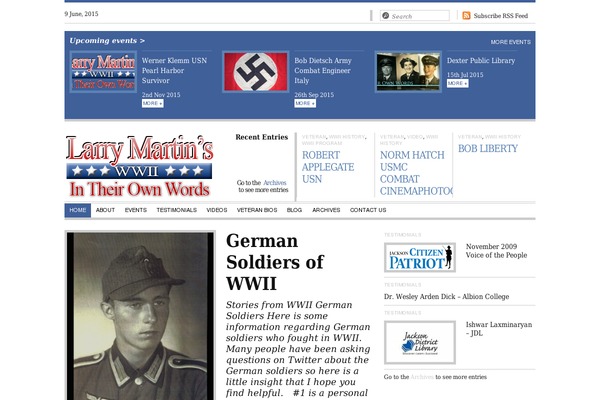Screen dimensions: 600x400
Task: Click the 9 June, 2015 date text
Action: (81, 14)
